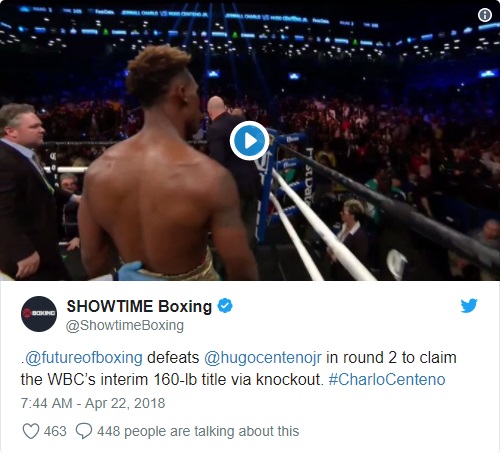The height and width of the screenshot is (453, 502).
Task: Open the @futureofboxing mention
Action: pyautogui.click(x=84, y=358)
